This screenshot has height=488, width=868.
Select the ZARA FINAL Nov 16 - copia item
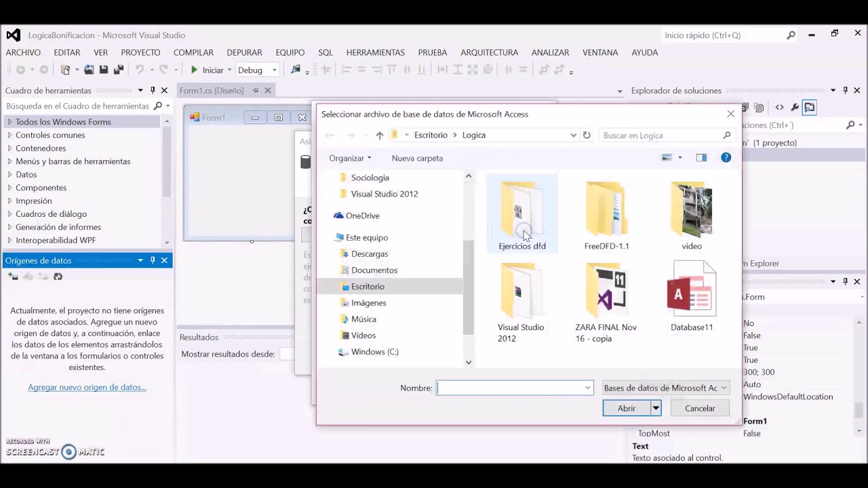pos(606,303)
